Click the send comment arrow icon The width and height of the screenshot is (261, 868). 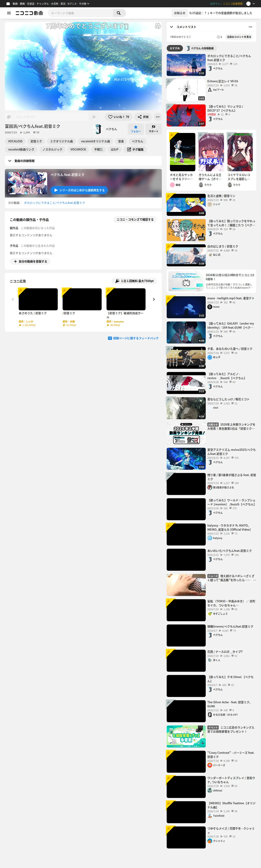tap(94, 117)
